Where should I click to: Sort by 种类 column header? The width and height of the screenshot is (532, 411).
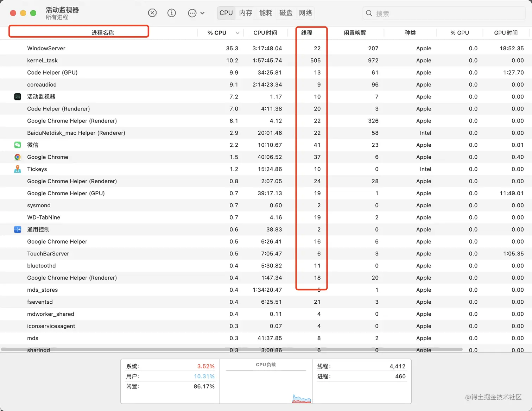pyautogui.click(x=410, y=33)
